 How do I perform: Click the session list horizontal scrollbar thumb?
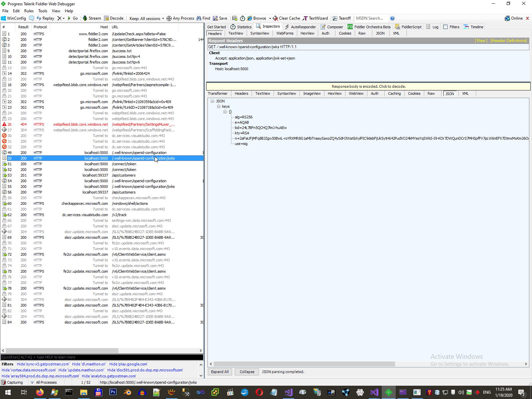tap(62, 350)
